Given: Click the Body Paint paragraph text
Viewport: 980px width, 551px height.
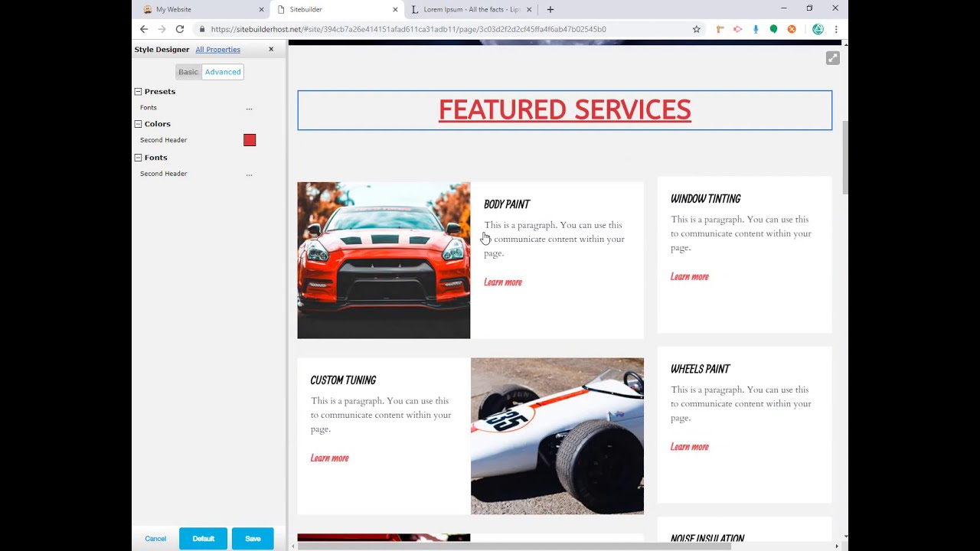Looking at the screenshot, I should coord(554,239).
